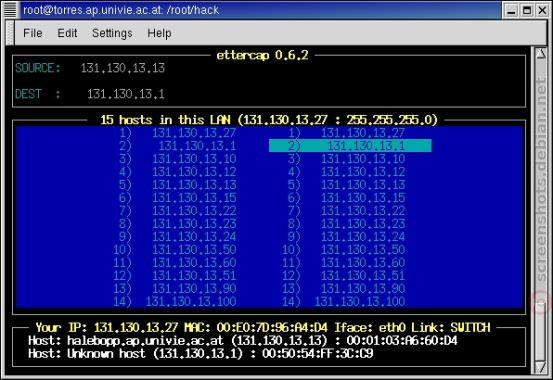Image resolution: width=553 pixels, height=380 pixels.
Task: Select 131.130.13.100 in the right host column
Action: (344, 302)
